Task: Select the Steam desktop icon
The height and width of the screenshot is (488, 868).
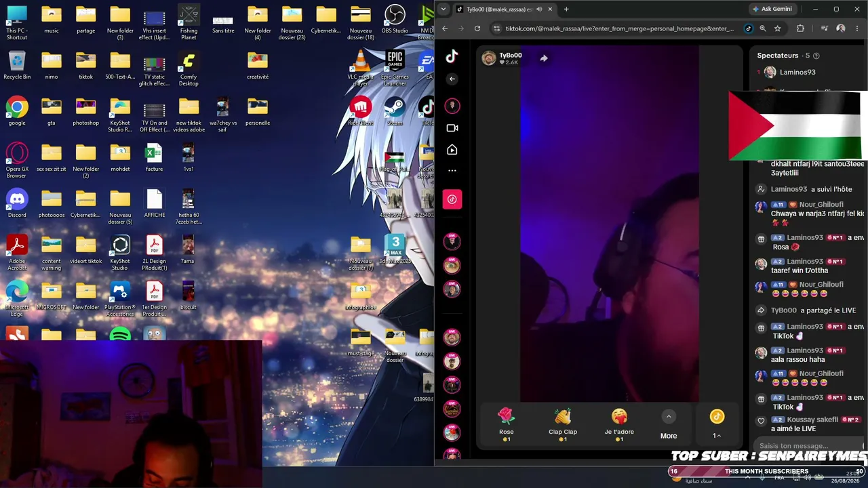Action: coord(395,111)
